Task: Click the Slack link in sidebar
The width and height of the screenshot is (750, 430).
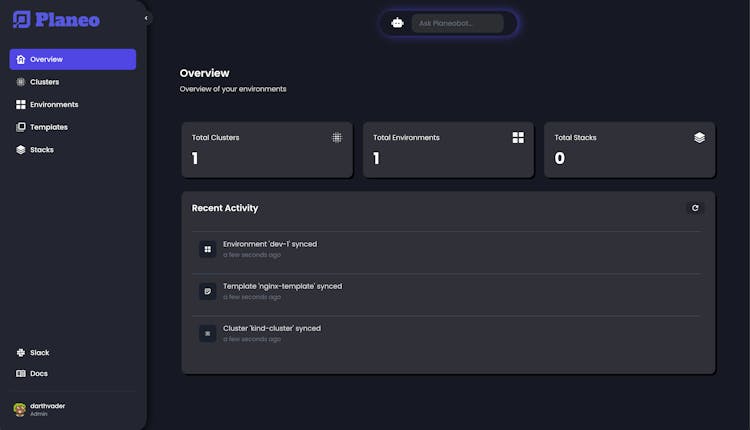Action: click(39, 352)
